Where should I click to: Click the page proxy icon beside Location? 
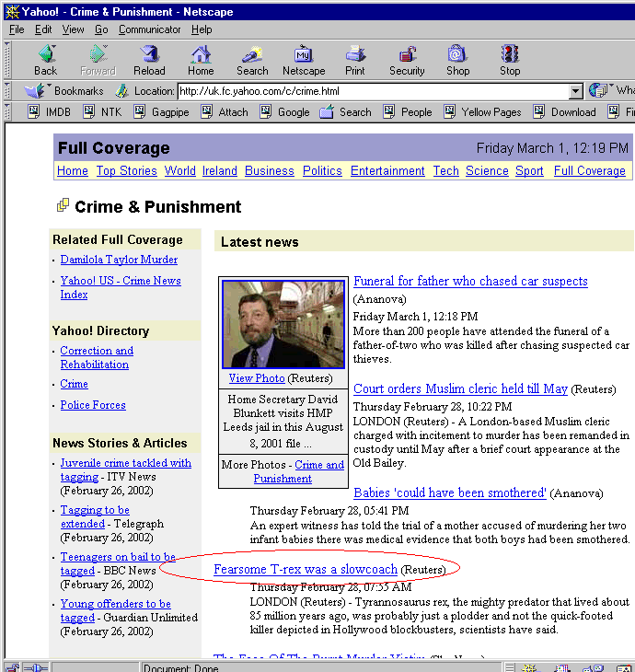point(122,91)
